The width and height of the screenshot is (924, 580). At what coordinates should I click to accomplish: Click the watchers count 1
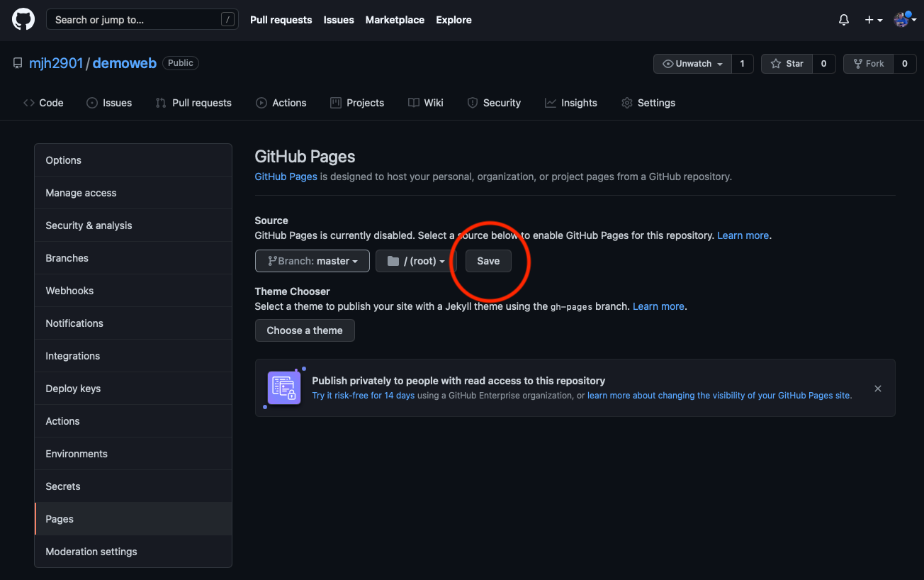pos(742,64)
